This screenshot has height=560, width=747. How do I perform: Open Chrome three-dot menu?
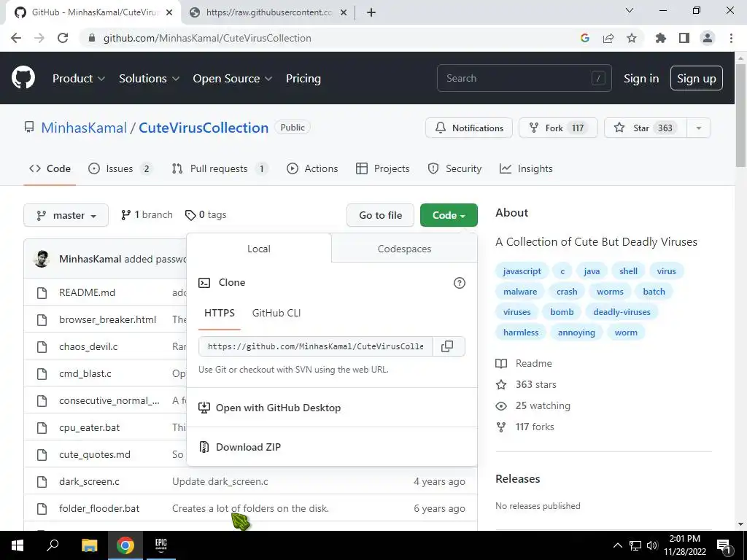point(731,38)
